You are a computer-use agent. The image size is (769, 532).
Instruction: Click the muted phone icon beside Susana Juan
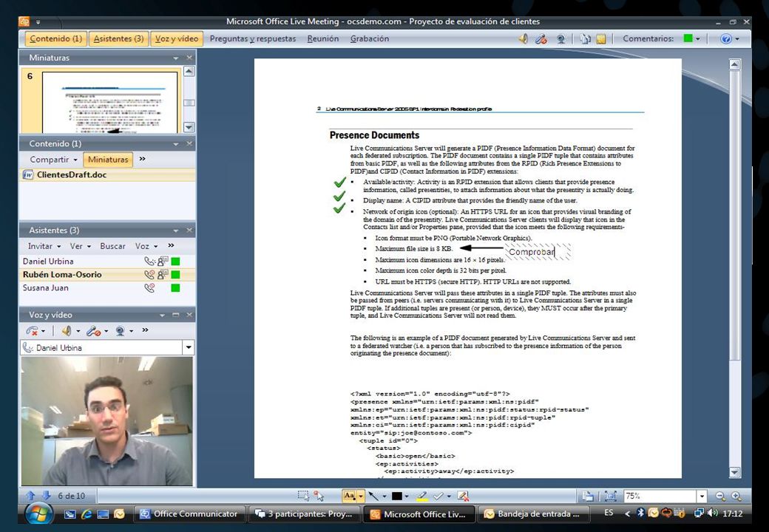point(149,287)
